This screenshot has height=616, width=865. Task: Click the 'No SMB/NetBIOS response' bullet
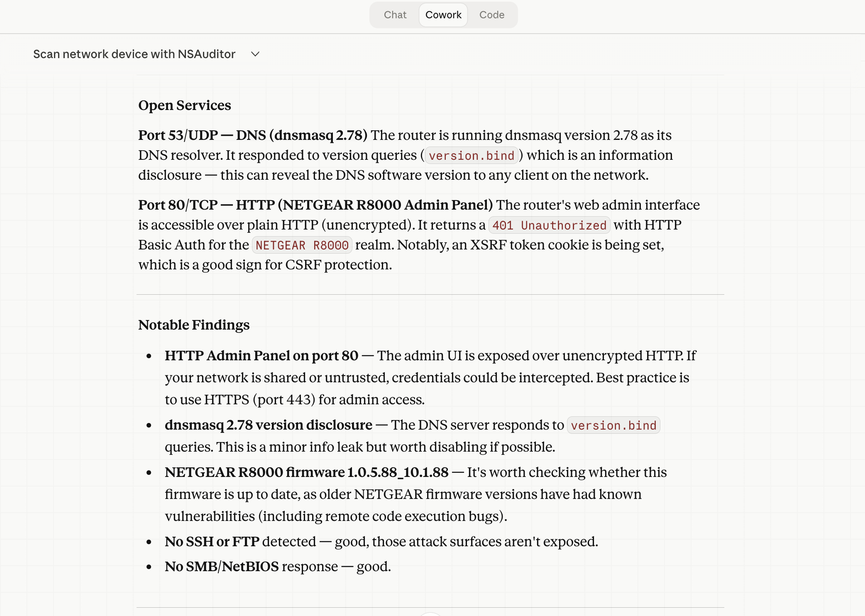[278, 566]
